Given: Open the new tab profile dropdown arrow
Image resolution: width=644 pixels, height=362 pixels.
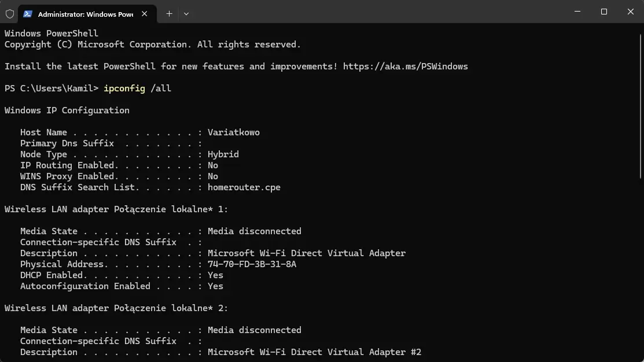Looking at the screenshot, I should (186, 14).
